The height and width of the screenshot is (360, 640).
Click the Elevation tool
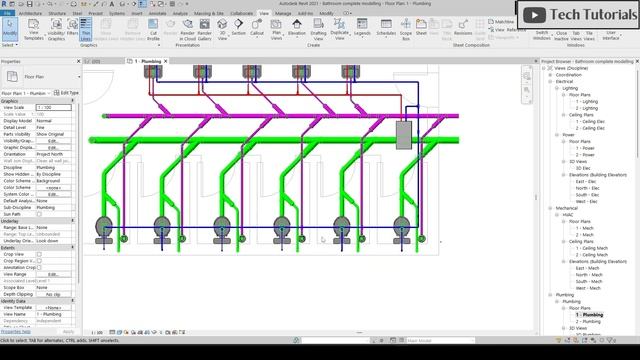point(297,28)
